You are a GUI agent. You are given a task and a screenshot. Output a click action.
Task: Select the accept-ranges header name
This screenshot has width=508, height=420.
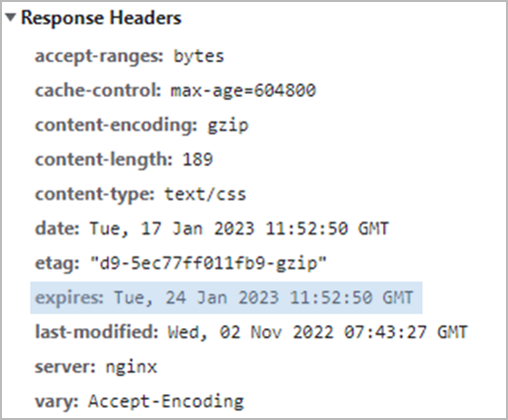click(99, 56)
